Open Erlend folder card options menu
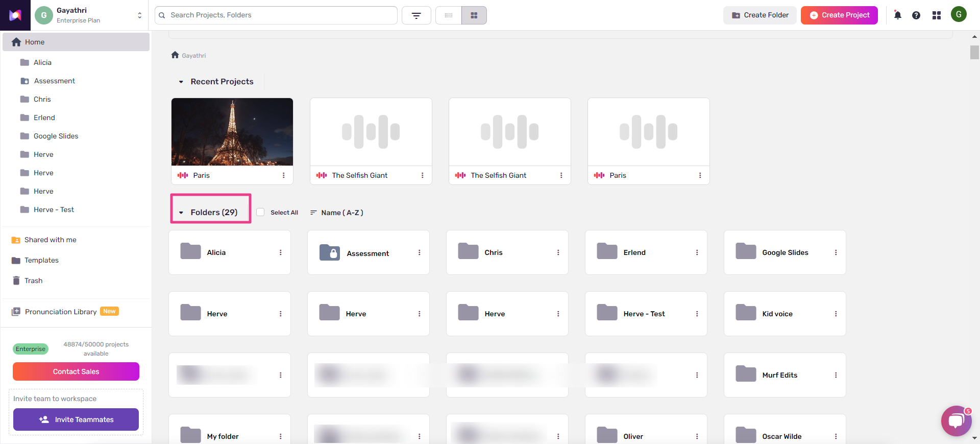 tap(697, 252)
